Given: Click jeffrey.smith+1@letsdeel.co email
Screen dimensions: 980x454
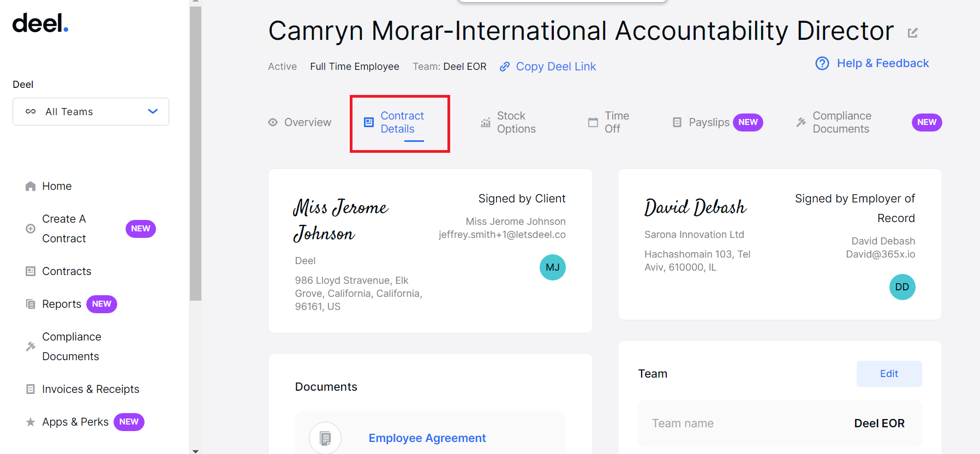Looking at the screenshot, I should [x=502, y=235].
